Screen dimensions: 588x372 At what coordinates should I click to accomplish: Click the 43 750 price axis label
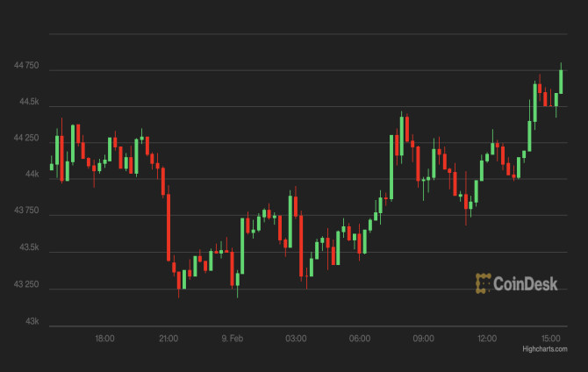[x=26, y=211]
